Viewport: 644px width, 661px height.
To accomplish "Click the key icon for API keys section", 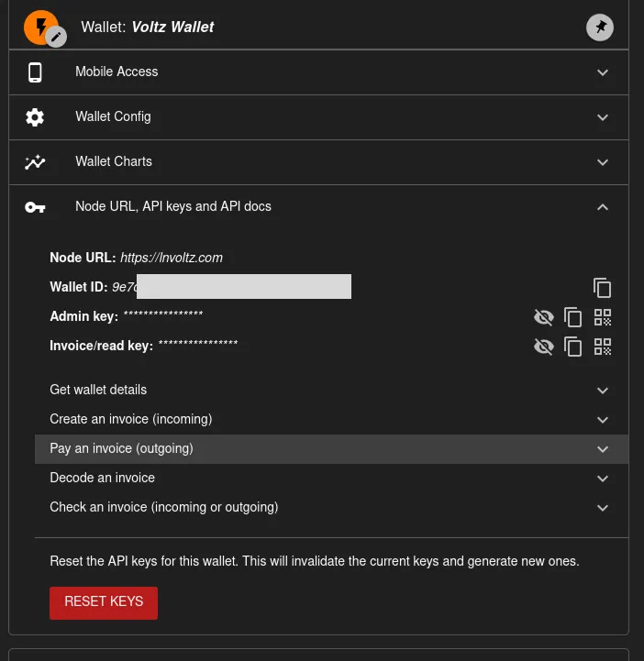I will point(35,207).
